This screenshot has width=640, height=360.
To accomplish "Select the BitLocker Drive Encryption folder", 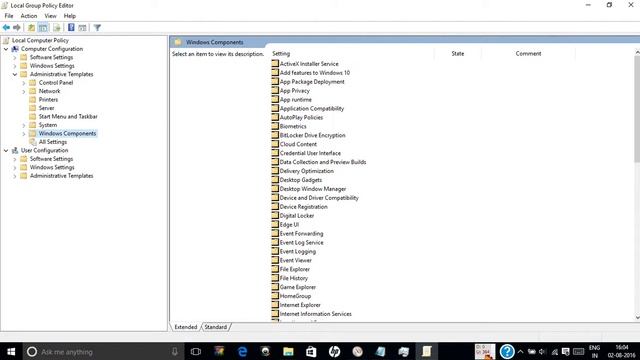I will pyautogui.click(x=309, y=135).
